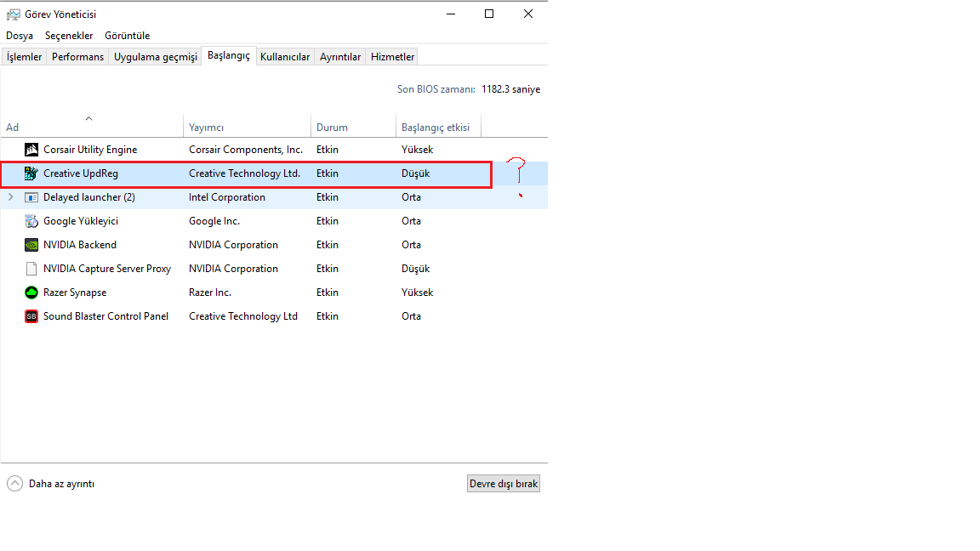
Task: Click the Razer Synapse green cloud icon
Action: tap(31, 293)
